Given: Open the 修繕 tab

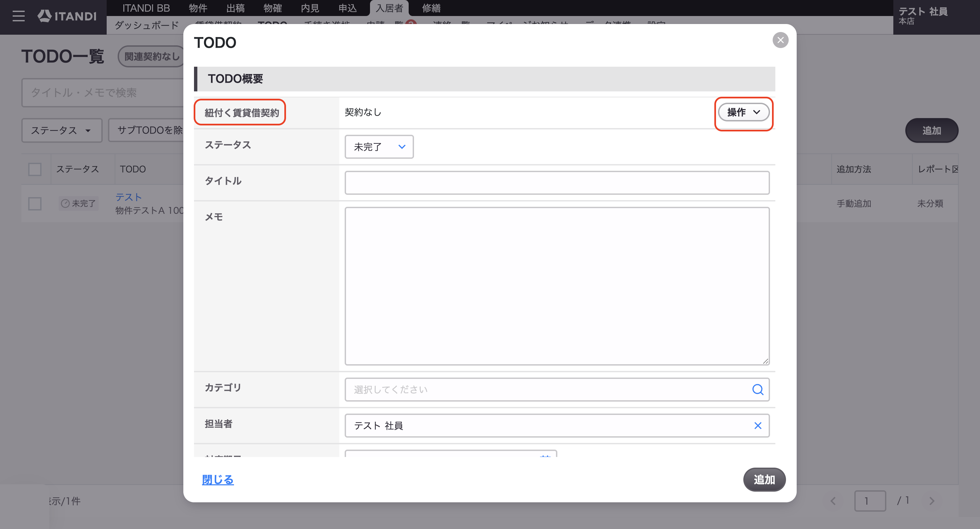Looking at the screenshot, I should (x=431, y=8).
